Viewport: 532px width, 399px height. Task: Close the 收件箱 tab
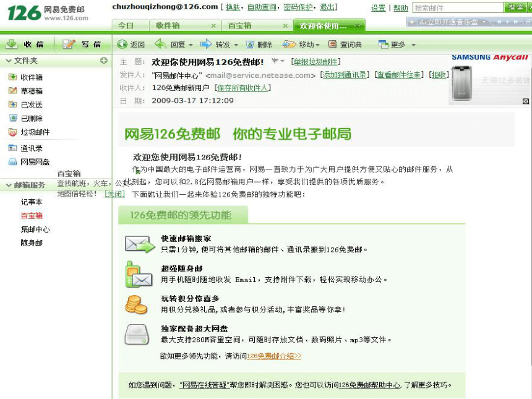coord(213,25)
